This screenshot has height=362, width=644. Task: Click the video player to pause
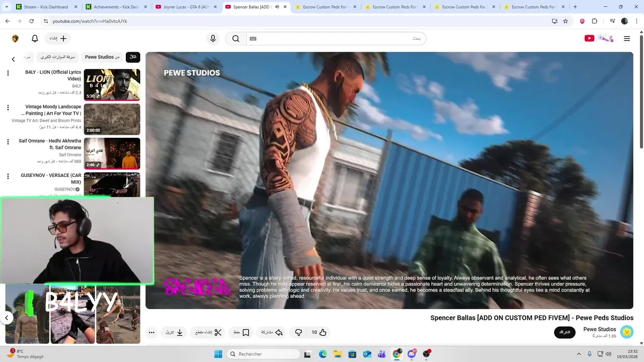389,180
